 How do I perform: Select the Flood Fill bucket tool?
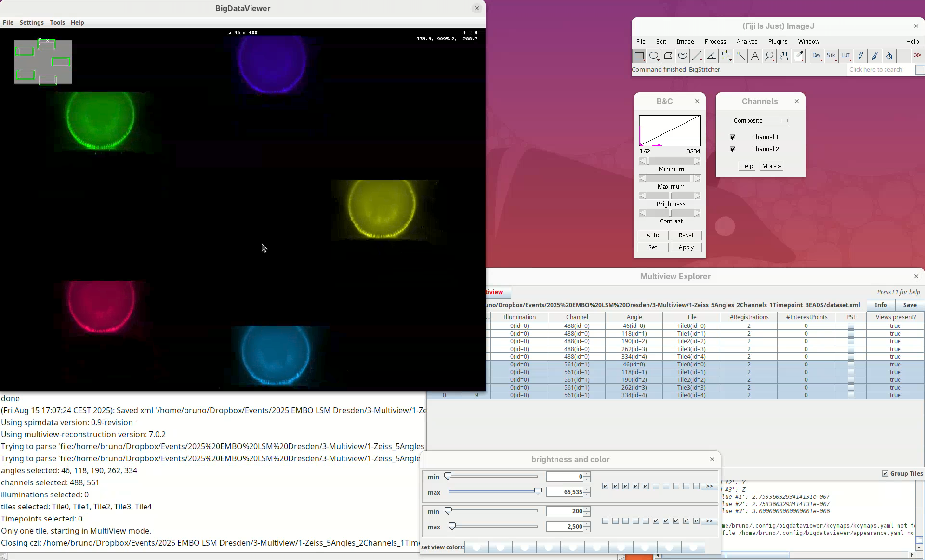[x=889, y=56]
